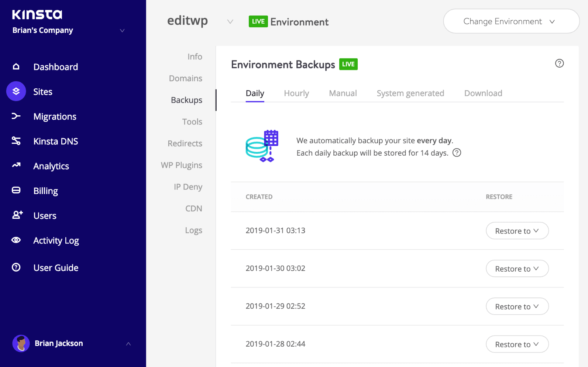Go to Dashboard in sidebar

pyautogui.click(x=56, y=67)
